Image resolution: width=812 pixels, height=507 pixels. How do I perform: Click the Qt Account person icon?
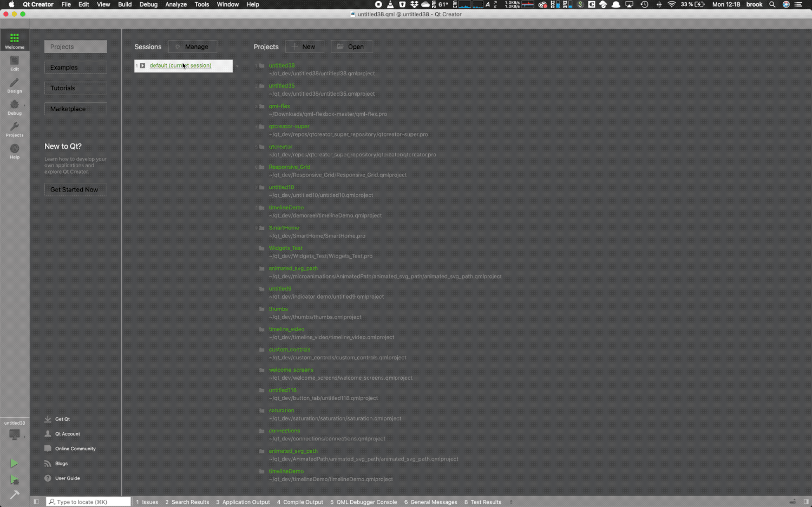[x=48, y=433]
